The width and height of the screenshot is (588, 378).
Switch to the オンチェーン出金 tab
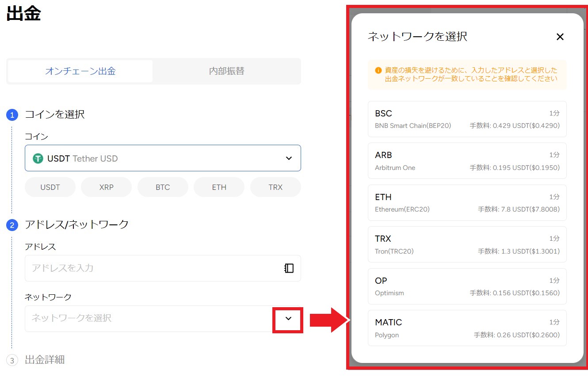point(80,71)
